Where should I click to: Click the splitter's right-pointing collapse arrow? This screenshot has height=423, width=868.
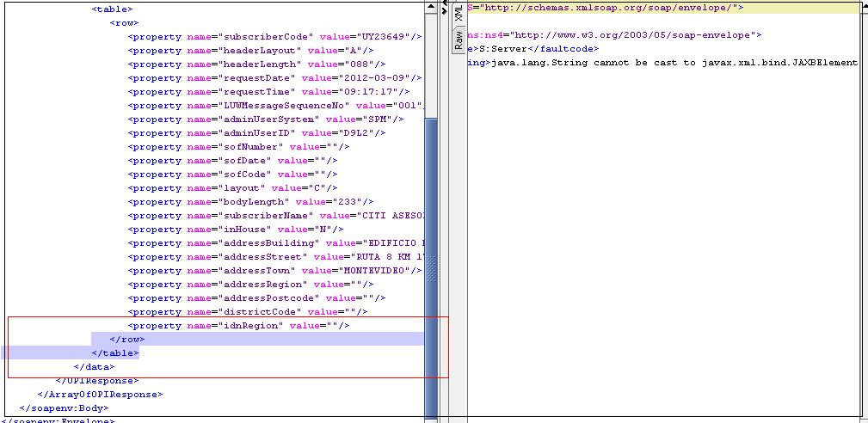click(x=445, y=10)
